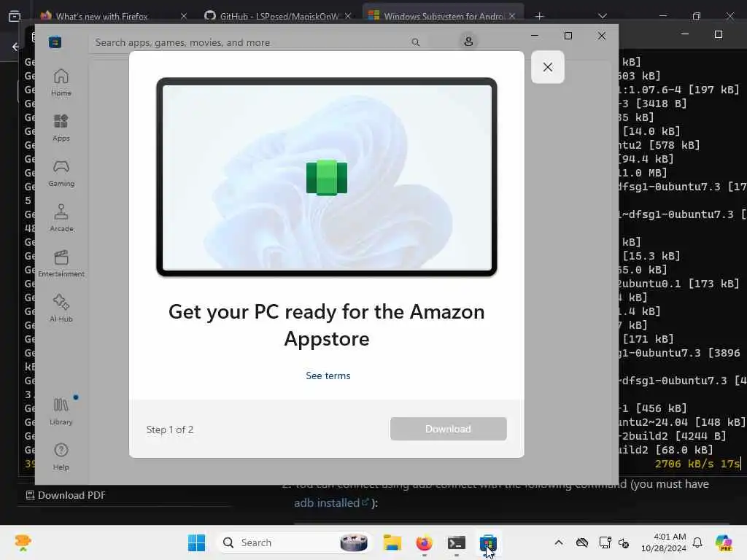Open Help in Store sidebar
747x560 pixels.
(61, 456)
